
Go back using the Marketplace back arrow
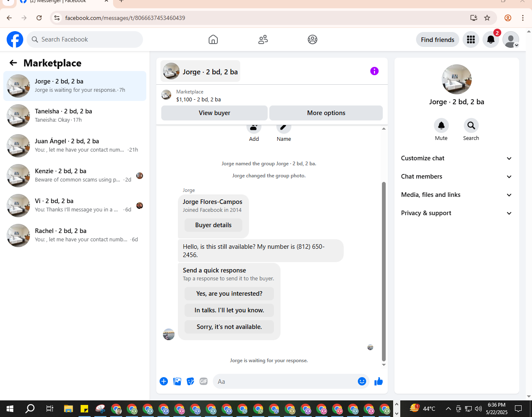(13, 63)
